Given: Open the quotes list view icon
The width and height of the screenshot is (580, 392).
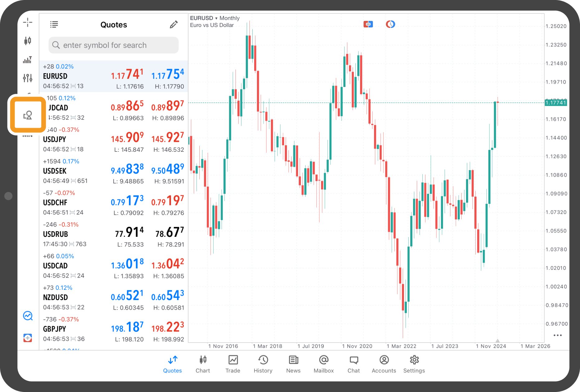Looking at the screenshot, I should pyautogui.click(x=54, y=24).
